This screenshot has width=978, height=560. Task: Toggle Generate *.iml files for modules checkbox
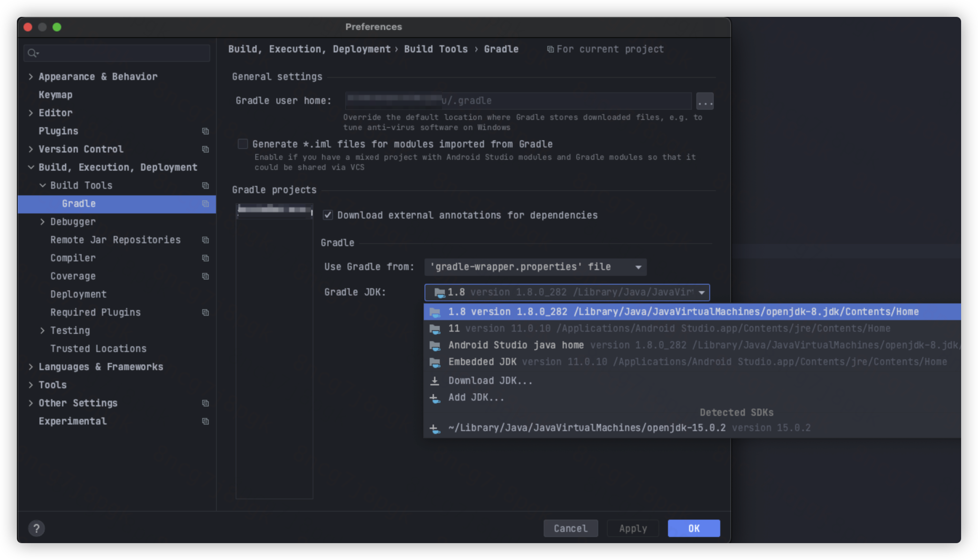pos(244,144)
